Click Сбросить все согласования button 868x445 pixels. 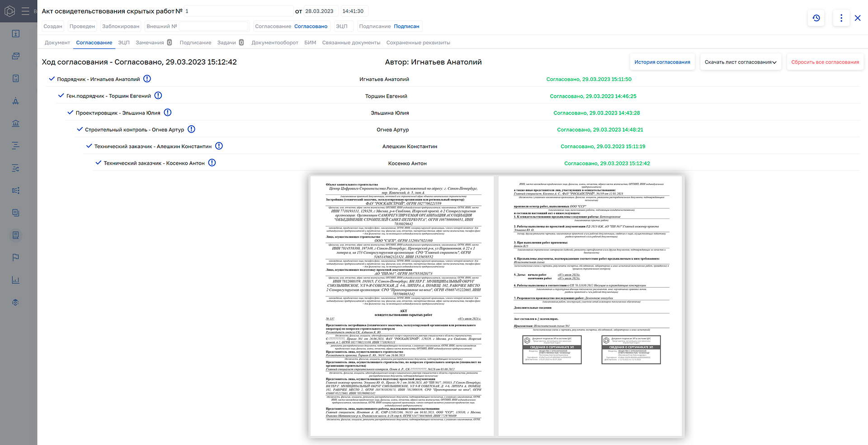pyautogui.click(x=825, y=62)
